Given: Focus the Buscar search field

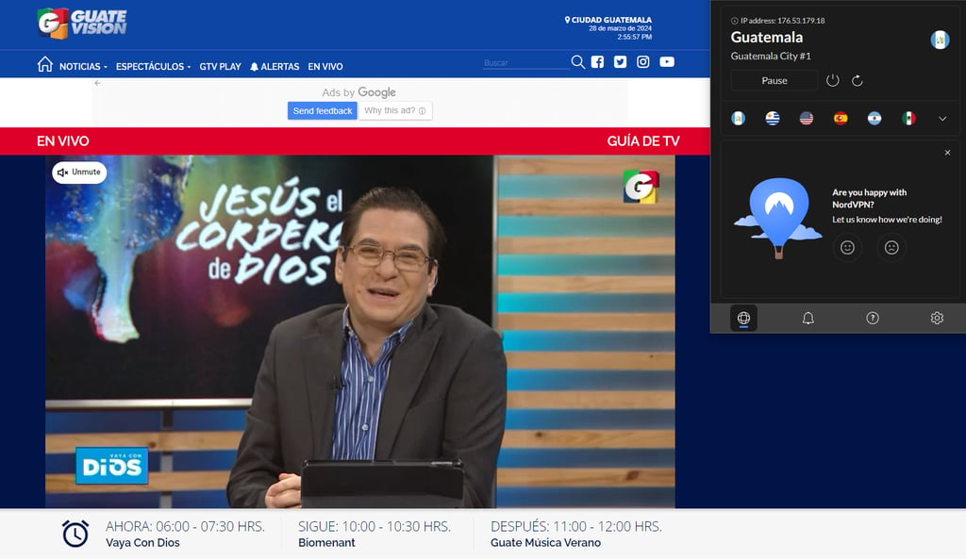Looking at the screenshot, I should coord(525,63).
